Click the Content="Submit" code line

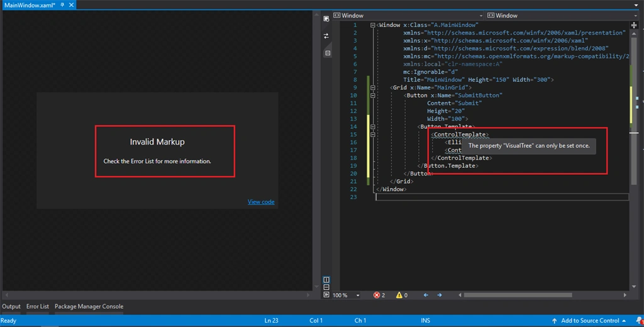tap(454, 103)
